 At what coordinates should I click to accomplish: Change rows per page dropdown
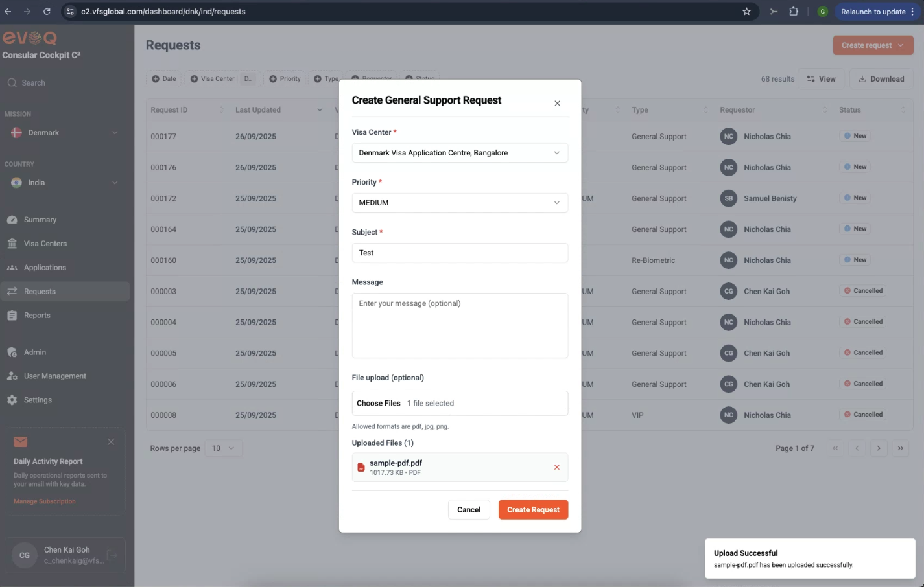[223, 448]
